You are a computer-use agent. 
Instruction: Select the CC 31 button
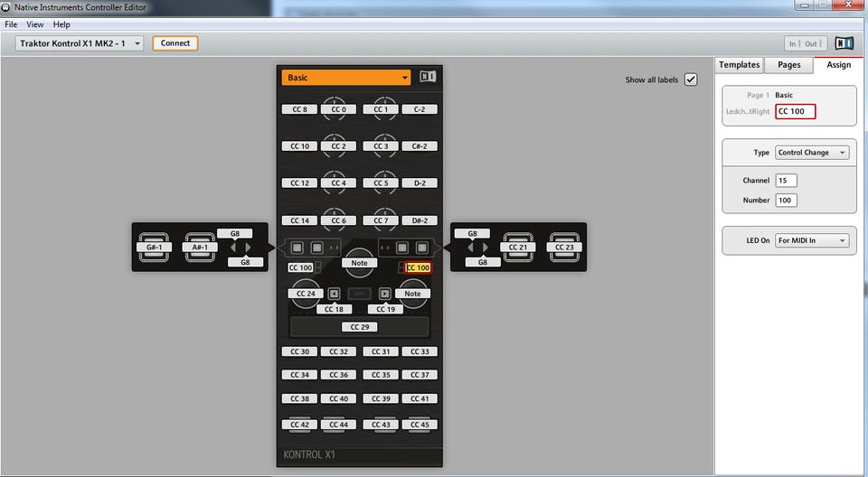(x=381, y=351)
